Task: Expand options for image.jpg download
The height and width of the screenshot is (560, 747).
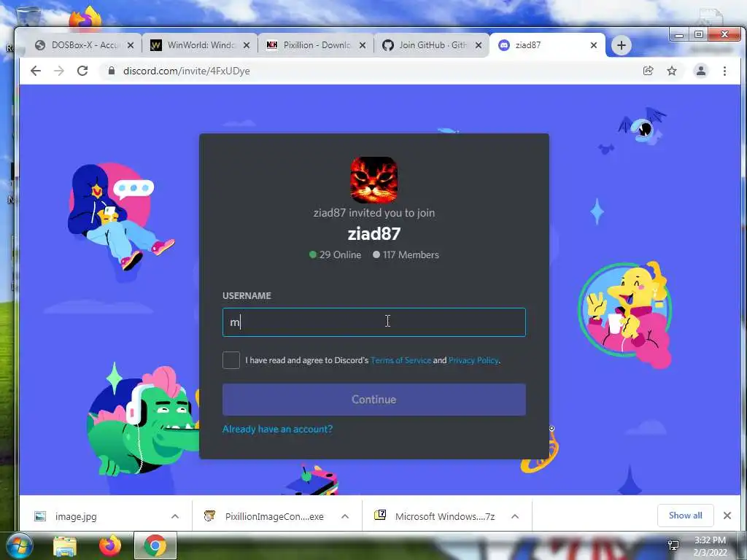Action: tap(175, 516)
